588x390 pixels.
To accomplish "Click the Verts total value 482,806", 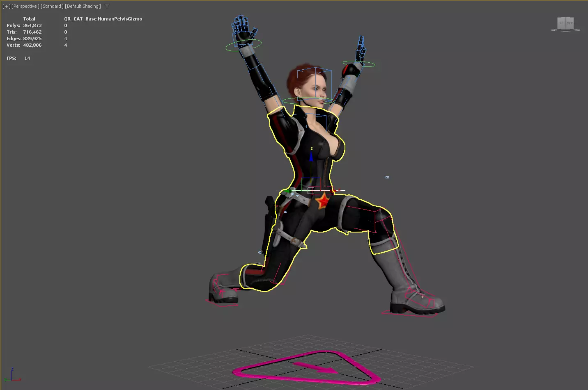I will click(x=32, y=45).
